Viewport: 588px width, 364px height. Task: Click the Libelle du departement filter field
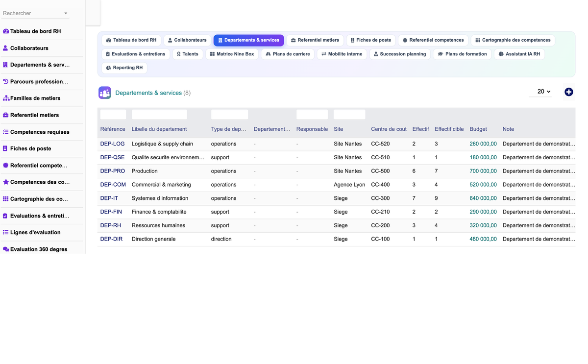point(159,115)
